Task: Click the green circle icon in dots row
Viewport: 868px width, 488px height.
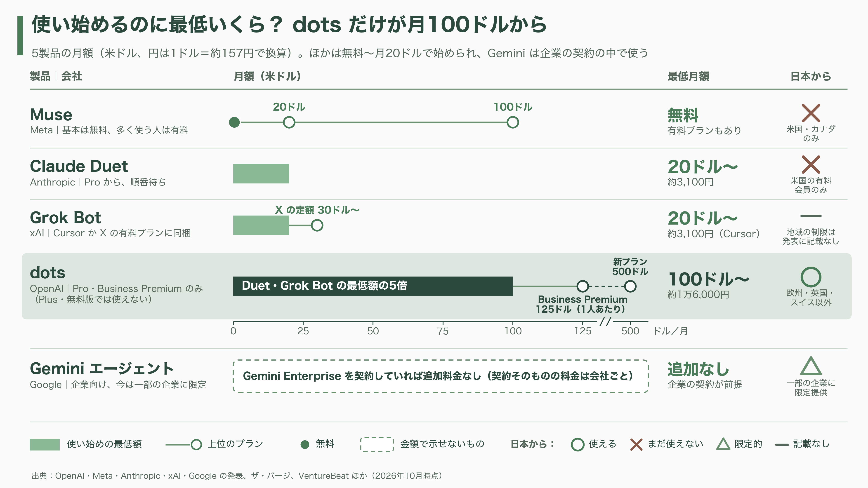Action: [x=811, y=277]
